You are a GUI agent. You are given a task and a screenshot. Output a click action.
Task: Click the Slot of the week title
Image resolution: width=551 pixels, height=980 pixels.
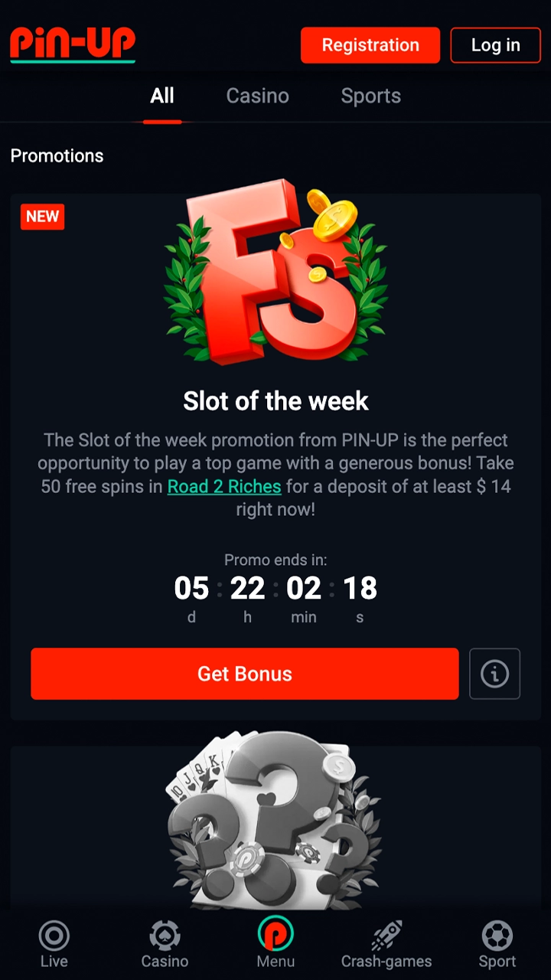coord(275,400)
